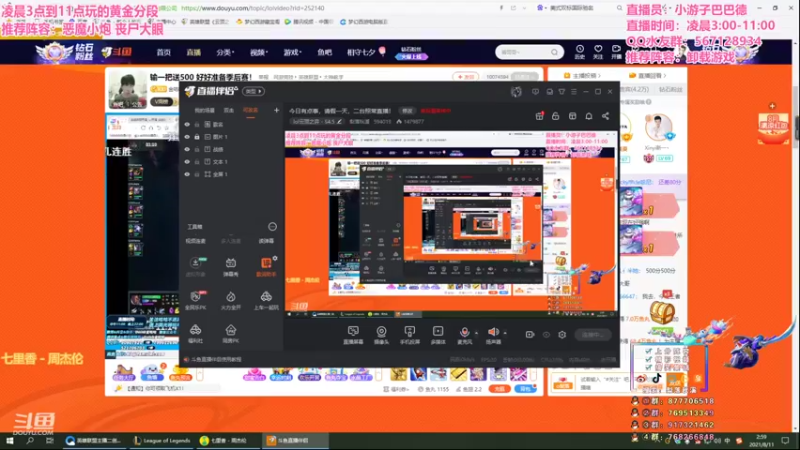Open the 弹幕秀 danmaku show tool
The image size is (800, 450).
point(231,267)
